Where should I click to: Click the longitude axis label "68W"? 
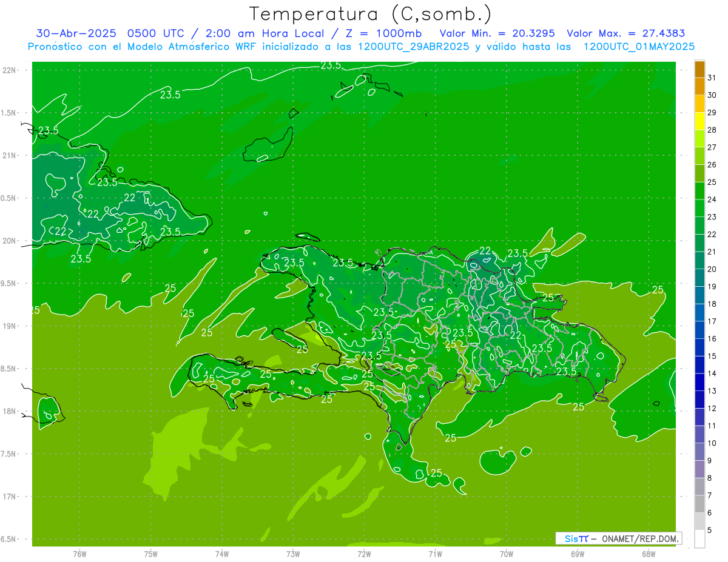tap(649, 554)
